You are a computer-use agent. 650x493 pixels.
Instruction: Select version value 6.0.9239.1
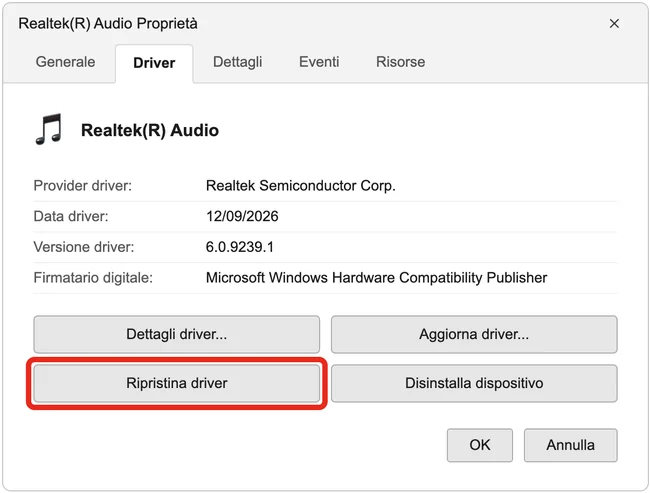(240, 247)
